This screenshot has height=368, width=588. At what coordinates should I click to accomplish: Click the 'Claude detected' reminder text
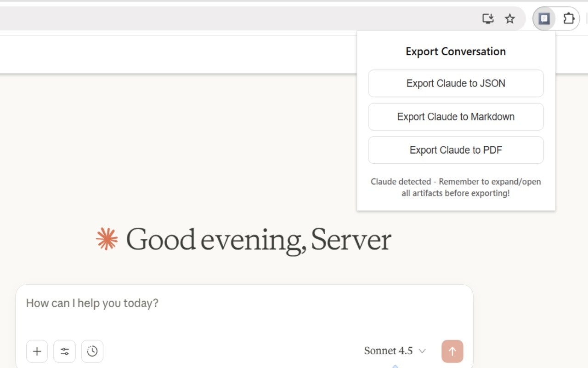click(456, 187)
